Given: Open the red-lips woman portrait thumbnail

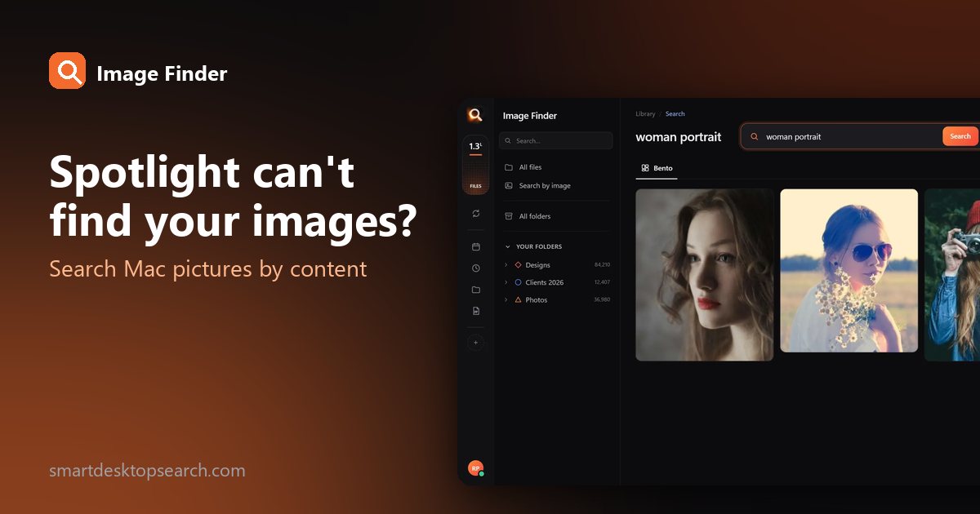Looking at the screenshot, I should [x=705, y=275].
